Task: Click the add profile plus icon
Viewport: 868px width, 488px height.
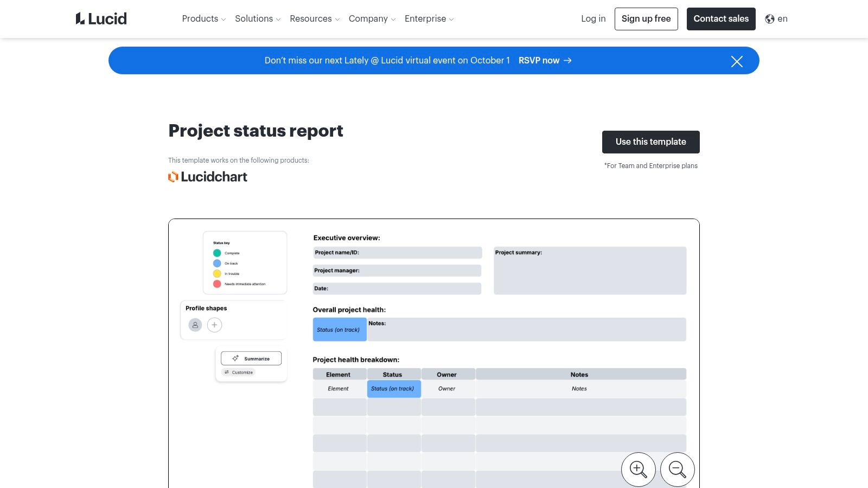Action: 214,325
